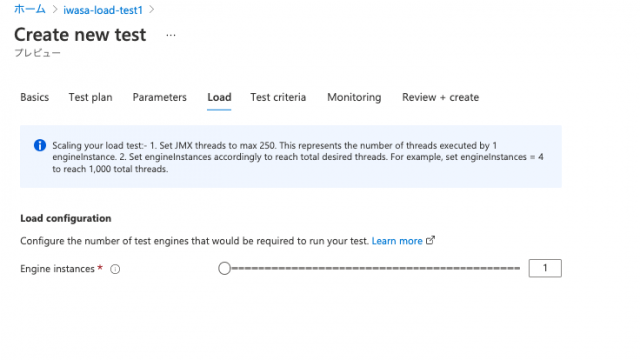This screenshot has width=640, height=360.
Task: Click the Engine instances slider handle
Action: click(x=224, y=268)
